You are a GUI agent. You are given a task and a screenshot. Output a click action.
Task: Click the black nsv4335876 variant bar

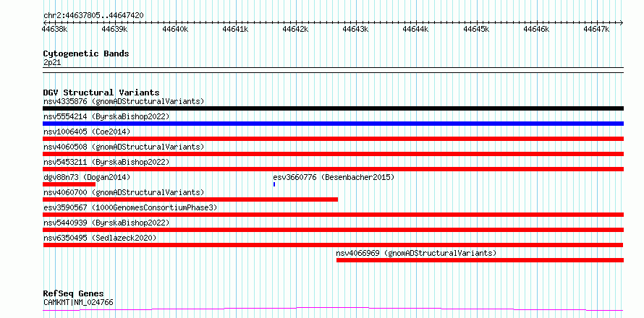pyautogui.click(x=333, y=108)
